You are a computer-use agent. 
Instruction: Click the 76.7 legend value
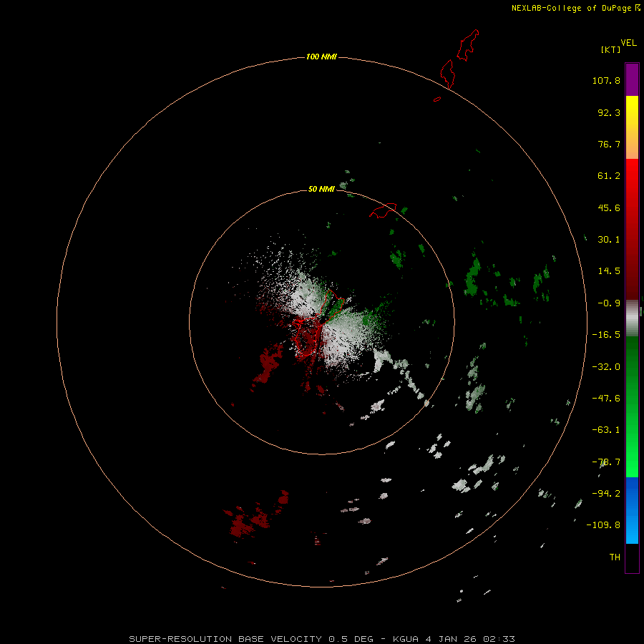tap(609, 144)
